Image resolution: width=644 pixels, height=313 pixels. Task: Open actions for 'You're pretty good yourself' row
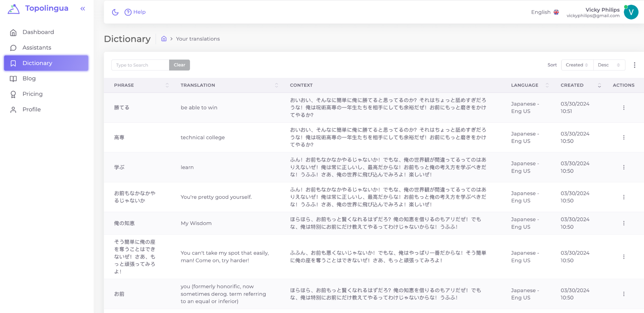tap(624, 197)
